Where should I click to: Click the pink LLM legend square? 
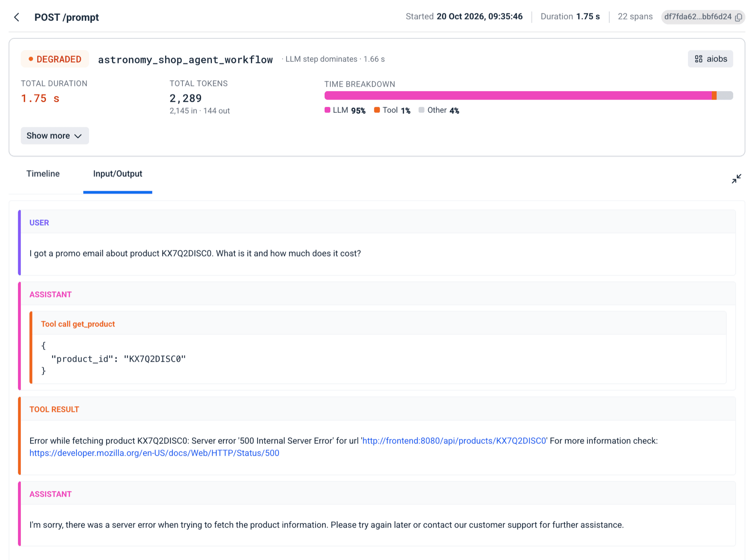point(327,110)
